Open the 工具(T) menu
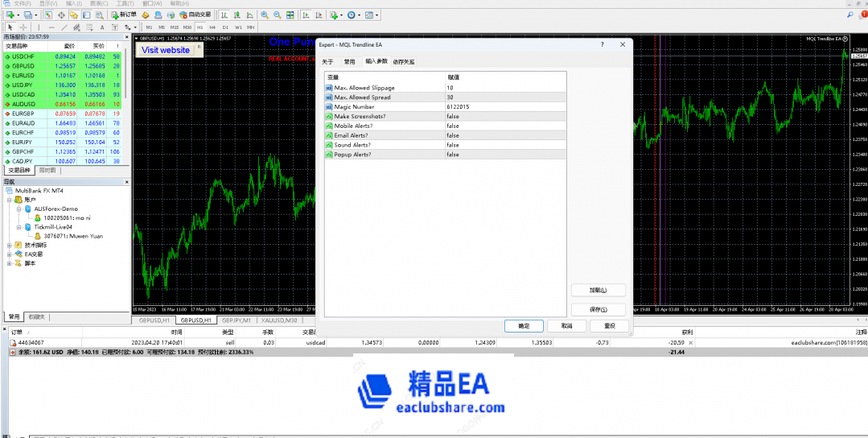 point(125,3)
